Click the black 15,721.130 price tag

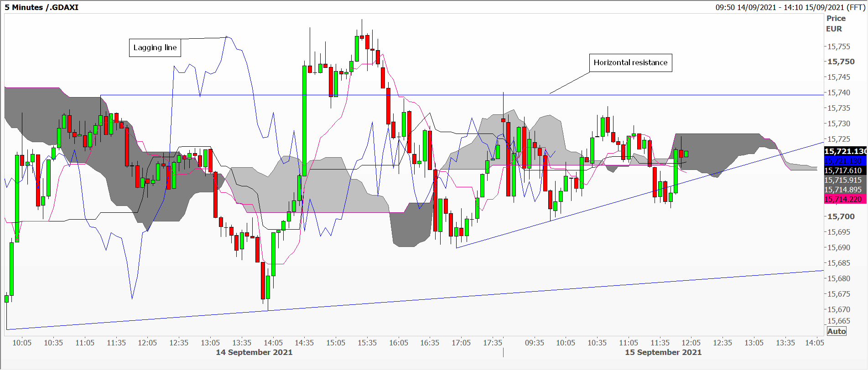(845, 151)
